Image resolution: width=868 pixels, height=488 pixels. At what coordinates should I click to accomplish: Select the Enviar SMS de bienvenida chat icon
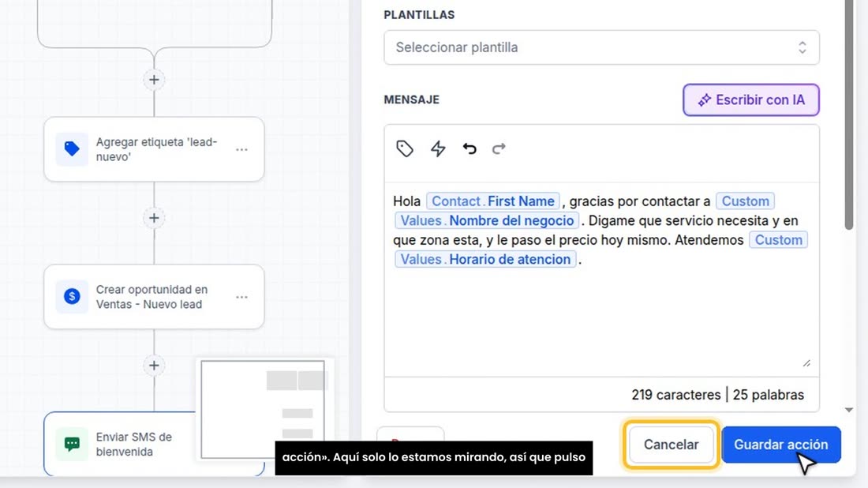click(72, 444)
